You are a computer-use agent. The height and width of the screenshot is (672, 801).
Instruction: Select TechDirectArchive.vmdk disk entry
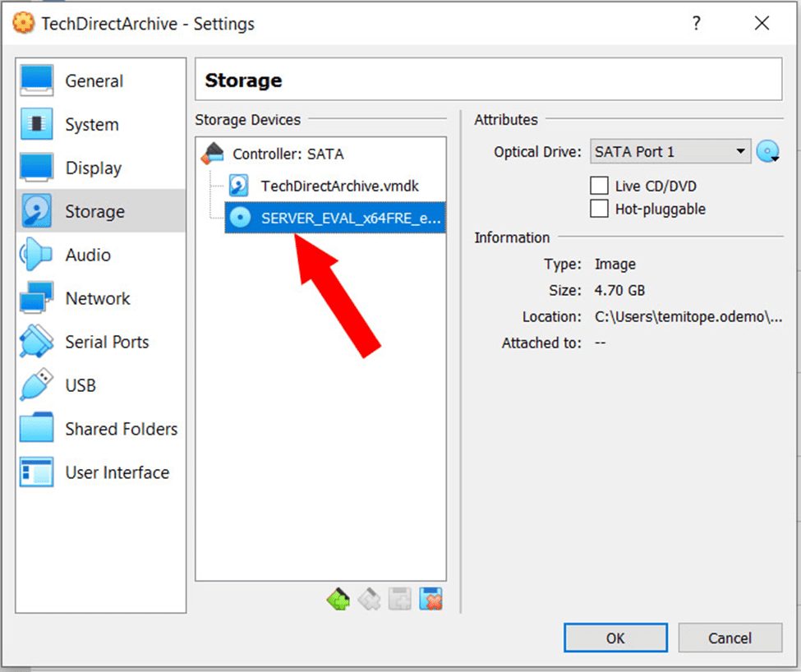[340, 186]
